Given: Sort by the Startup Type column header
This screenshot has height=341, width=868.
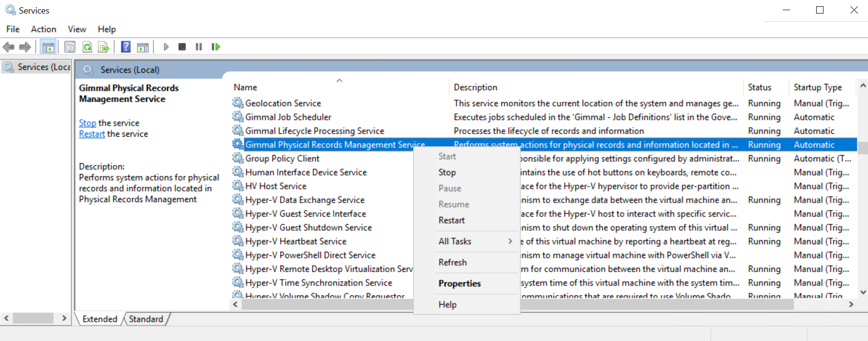Looking at the screenshot, I should [818, 87].
